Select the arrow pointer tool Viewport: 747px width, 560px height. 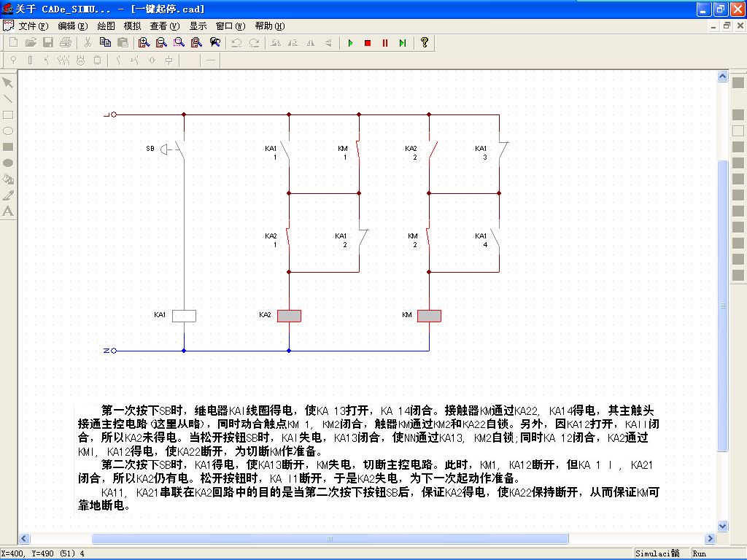click(x=7, y=83)
